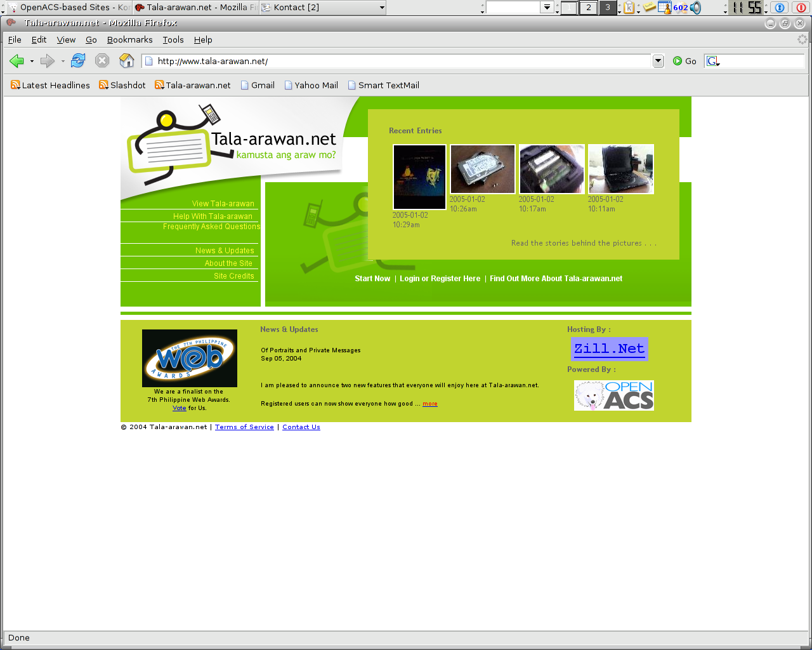This screenshot has height=650, width=812.
Task: Click the Forward arrow button
Action: click(x=47, y=61)
